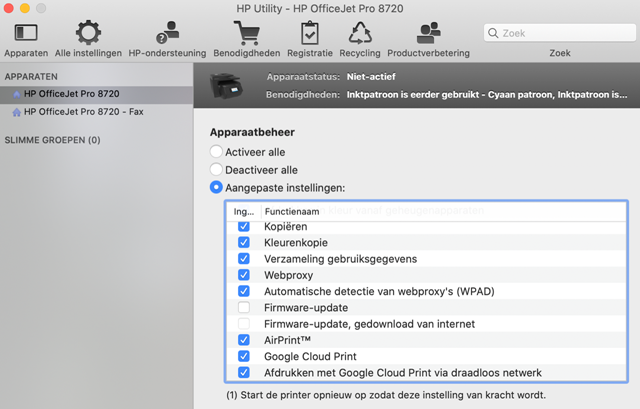Uncheck the Webproxy checkbox
Viewport: 640px width, 409px height.
[x=244, y=275]
